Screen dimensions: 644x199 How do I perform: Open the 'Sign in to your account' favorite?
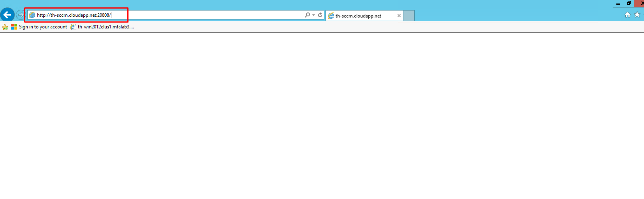click(39, 27)
